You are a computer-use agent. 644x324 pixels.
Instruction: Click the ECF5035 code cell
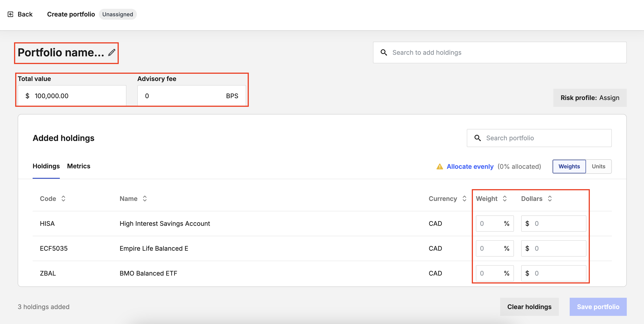click(x=54, y=249)
